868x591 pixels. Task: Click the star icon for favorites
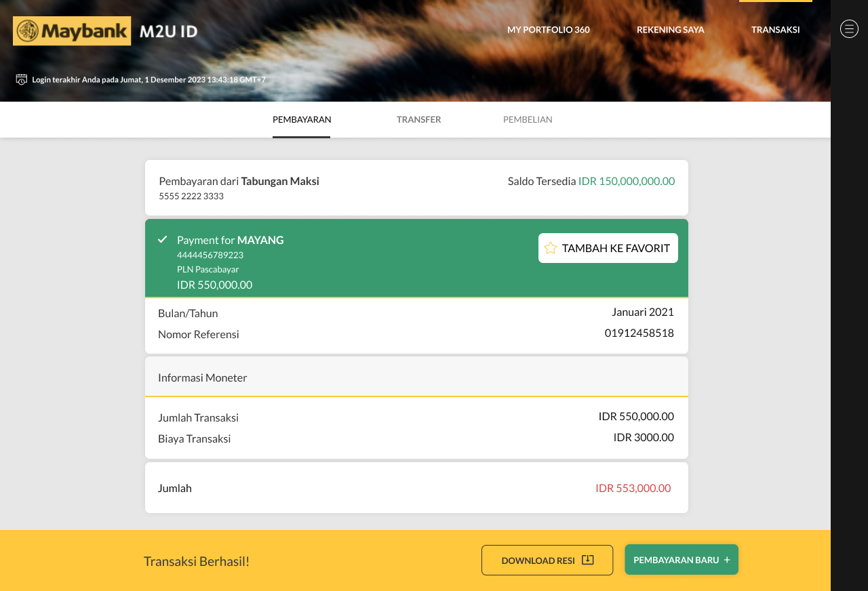pyautogui.click(x=551, y=248)
